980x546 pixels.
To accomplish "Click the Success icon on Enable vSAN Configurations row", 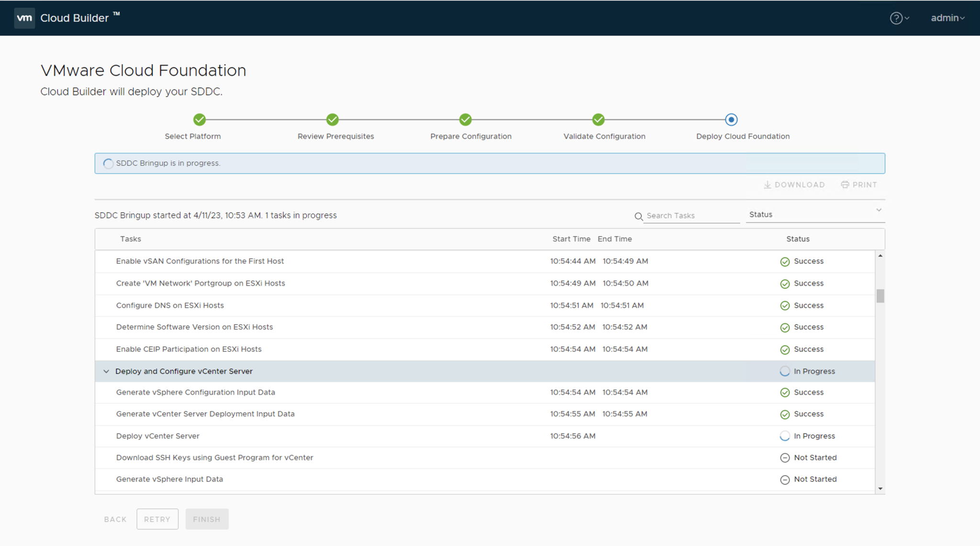I will (x=785, y=261).
